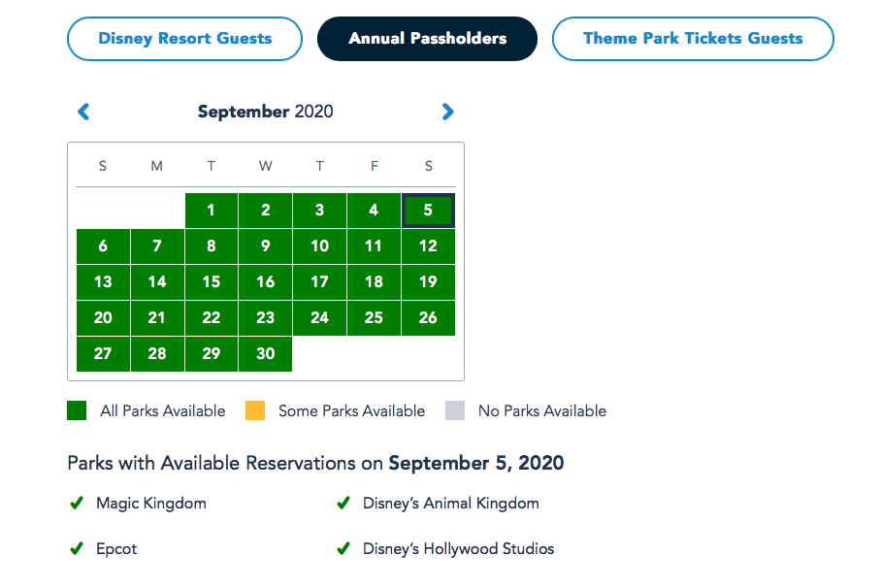Advance to next month with right arrow
This screenshot has width=882, height=588.
click(447, 112)
